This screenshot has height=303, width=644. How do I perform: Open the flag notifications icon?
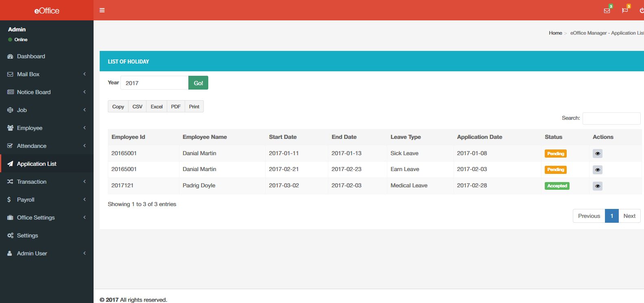pos(625,11)
